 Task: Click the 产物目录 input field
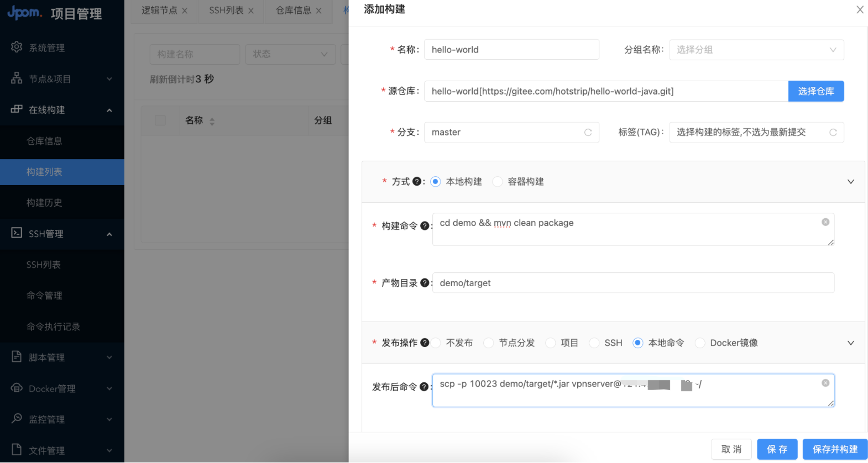tap(632, 283)
